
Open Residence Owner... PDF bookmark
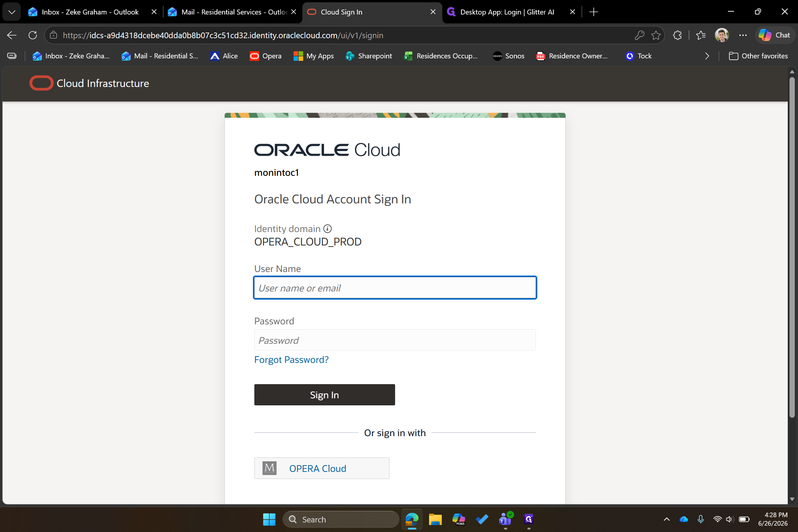pyautogui.click(x=572, y=56)
